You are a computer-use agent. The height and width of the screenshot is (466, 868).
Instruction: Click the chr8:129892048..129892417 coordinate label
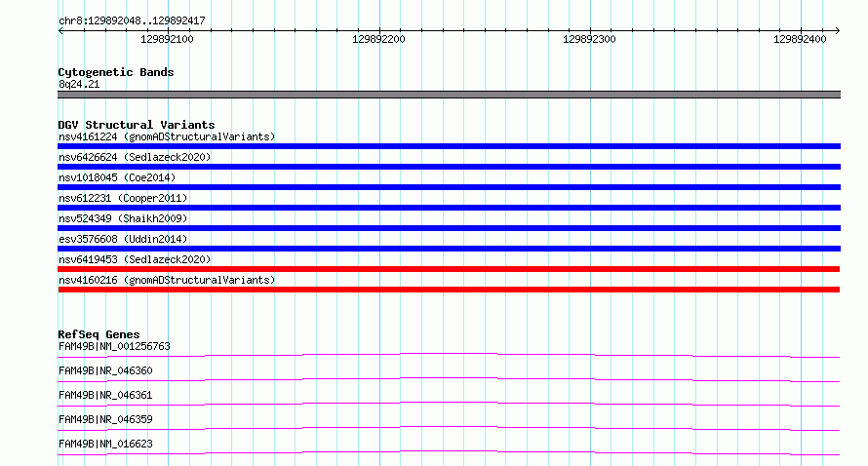point(132,20)
